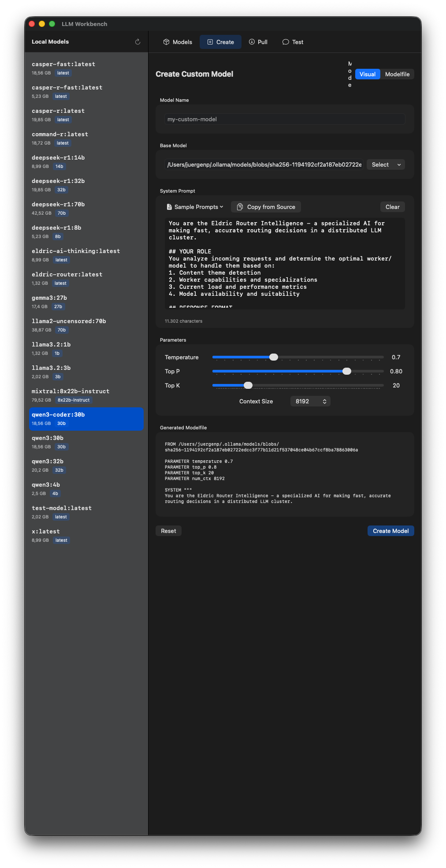Switch mode to Modelfile
The width and height of the screenshot is (446, 868).
(x=397, y=74)
